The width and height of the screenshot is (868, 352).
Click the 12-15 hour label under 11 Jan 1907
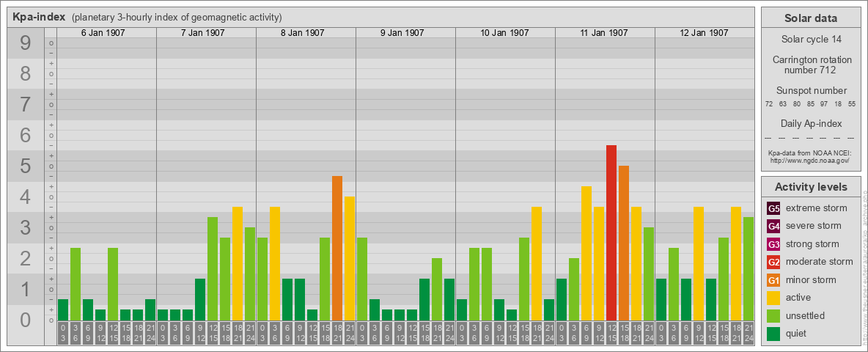pos(611,333)
